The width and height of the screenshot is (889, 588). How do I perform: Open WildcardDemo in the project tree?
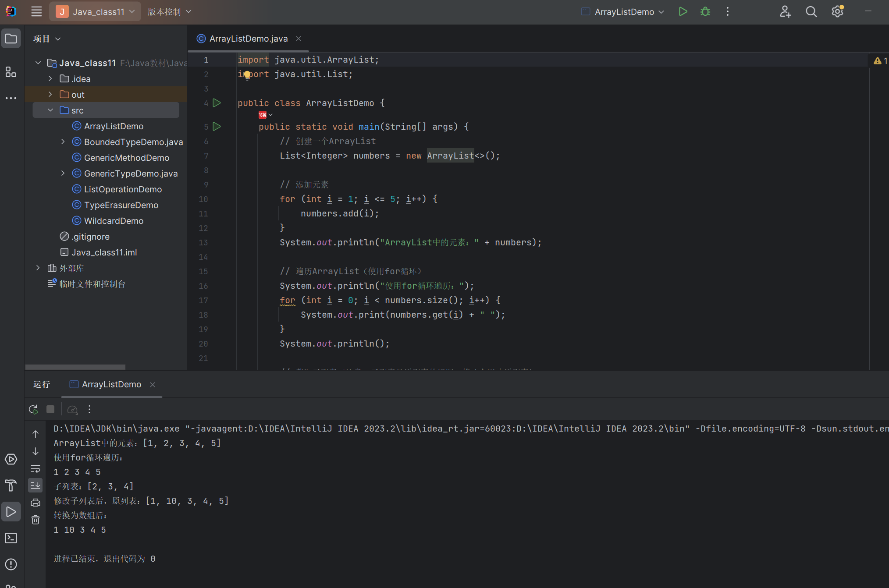tap(114, 221)
